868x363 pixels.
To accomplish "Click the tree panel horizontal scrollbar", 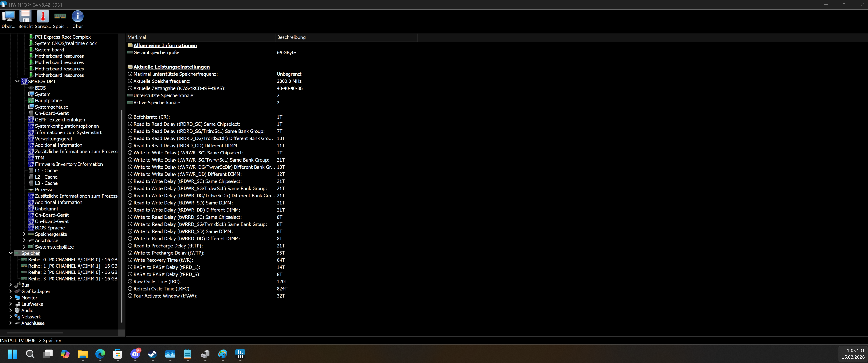I will point(35,333).
